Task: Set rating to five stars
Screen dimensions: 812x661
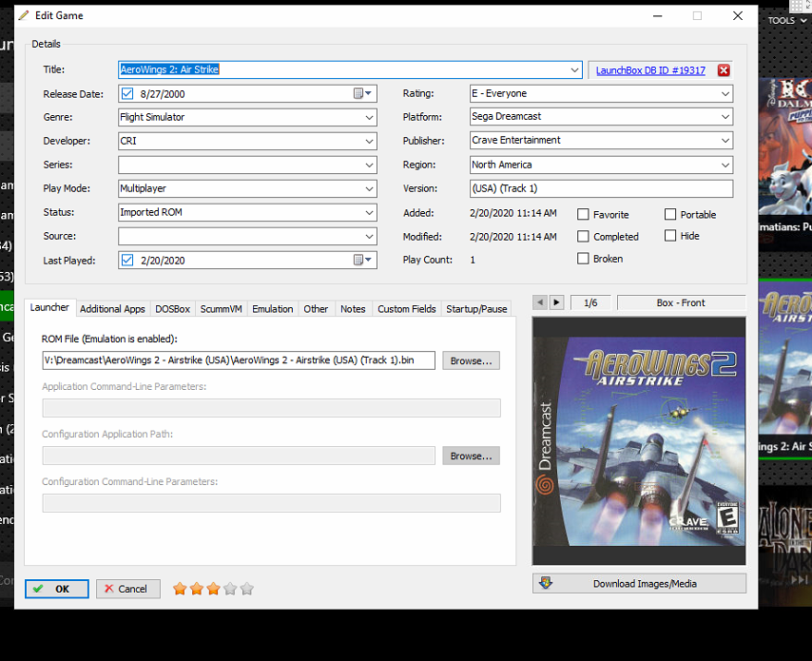Action: click(247, 589)
